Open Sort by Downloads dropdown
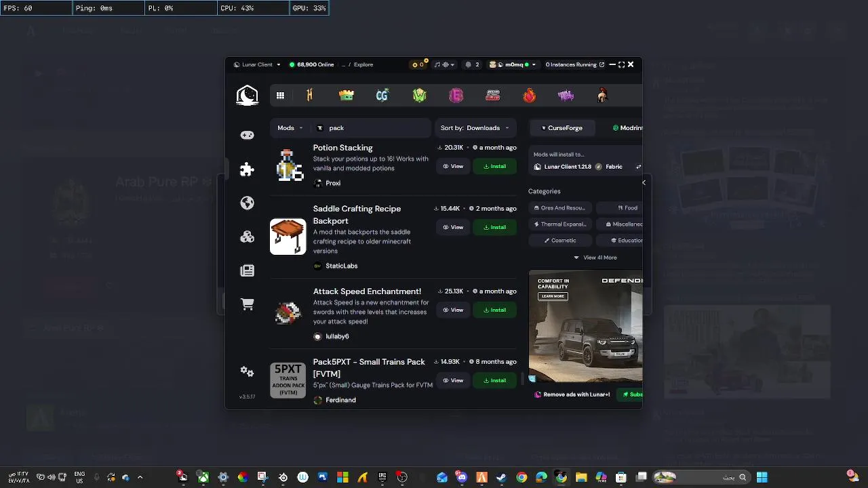868x488 pixels. tap(475, 127)
